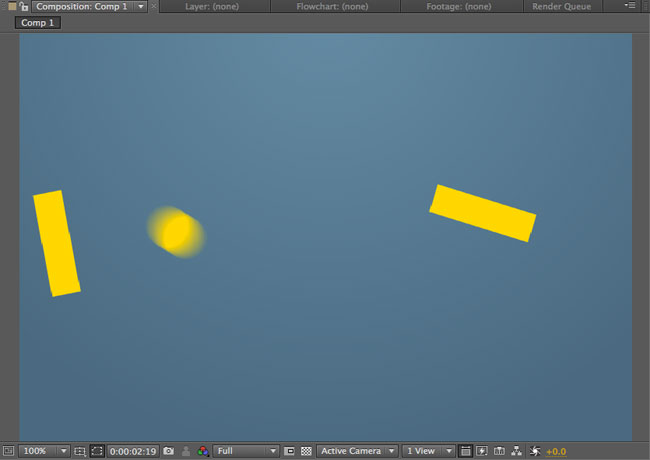Click the Fast Previews lightning icon
Viewport: 650px width, 460px height.
pos(482,451)
